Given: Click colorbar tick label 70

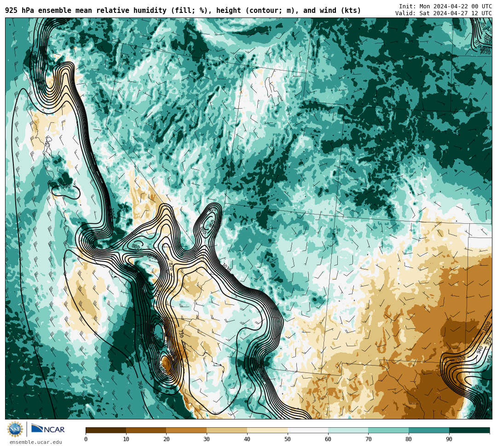Looking at the screenshot, I should tap(368, 439).
